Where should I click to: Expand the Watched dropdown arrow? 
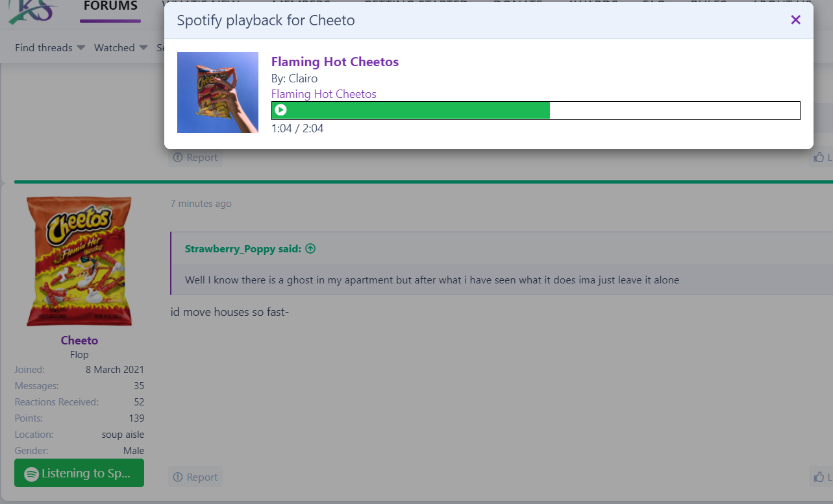click(143, 48)
